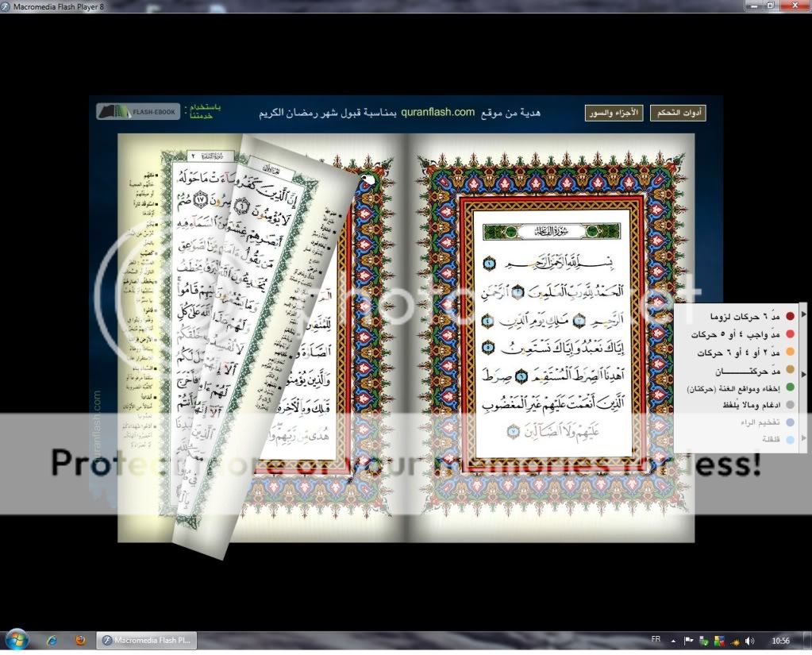
Task: Select the مد حركتان legend label
Action: [x=748, y=371]
